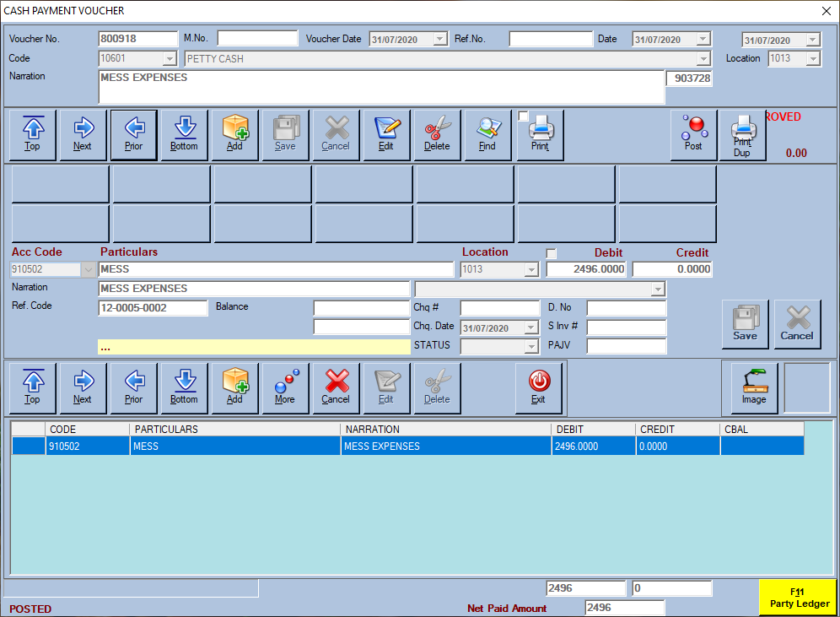Image resolution: width=840 pixels, height=617 pixels.
Task: Click Credit amount field 0.0000
Action: click(x=672, y=269)
